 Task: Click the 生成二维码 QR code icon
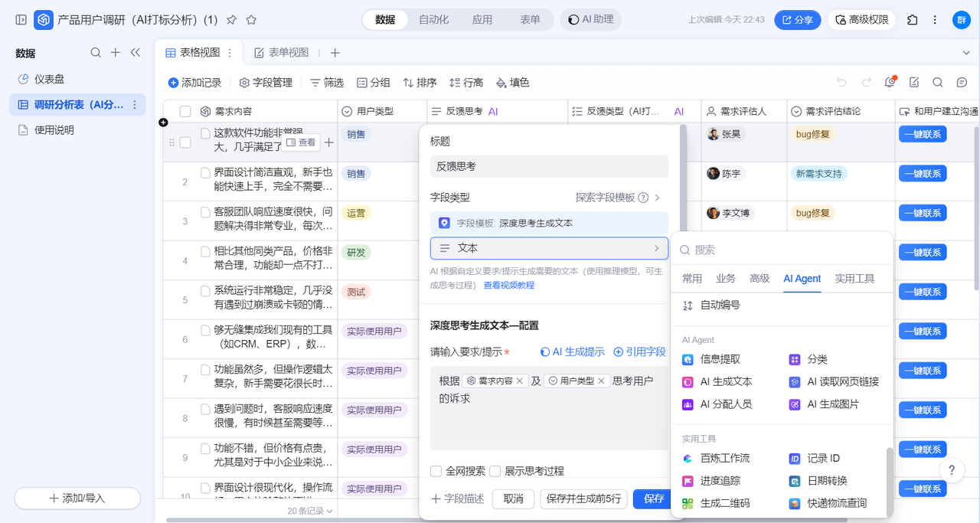click(688, 503)
